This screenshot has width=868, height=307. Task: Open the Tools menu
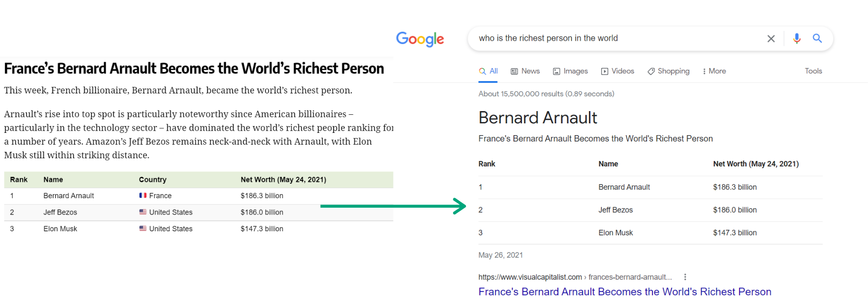pos(813,71)
